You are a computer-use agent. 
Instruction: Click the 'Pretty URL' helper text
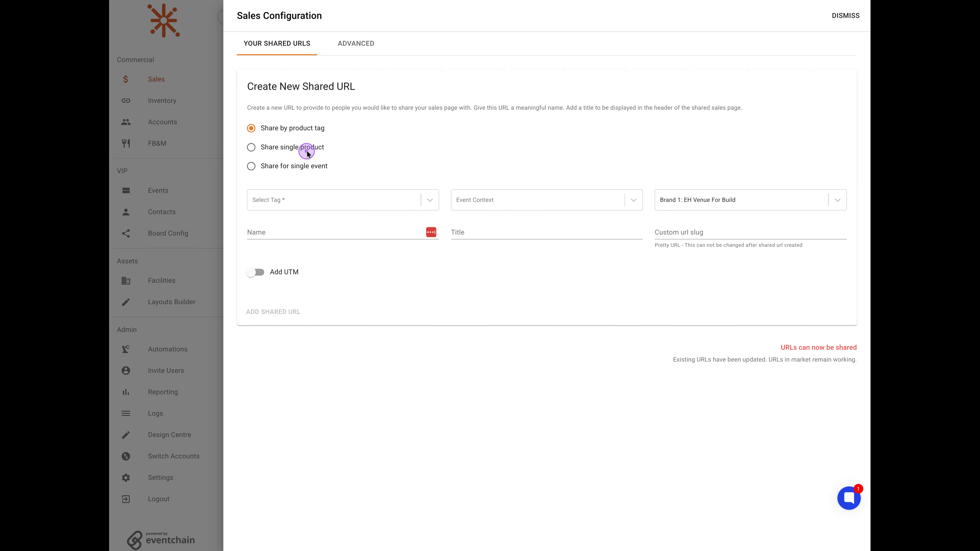click(728, 245)
